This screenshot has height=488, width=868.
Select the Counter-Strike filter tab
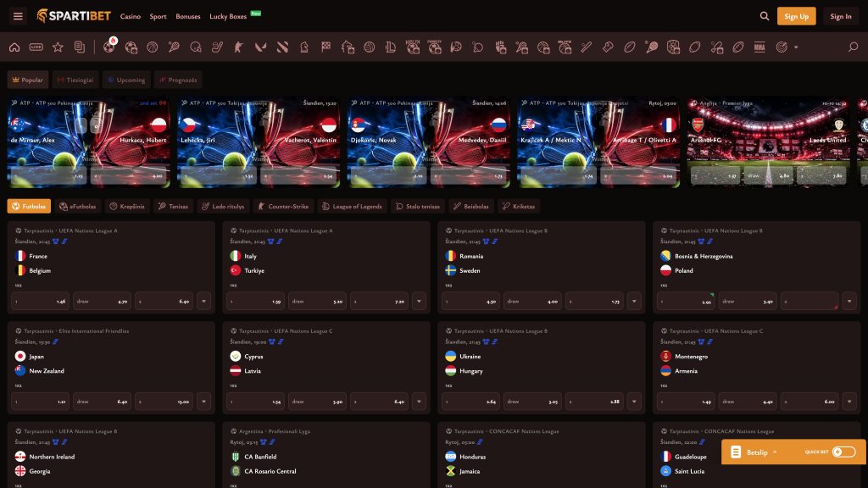[283, 207]
